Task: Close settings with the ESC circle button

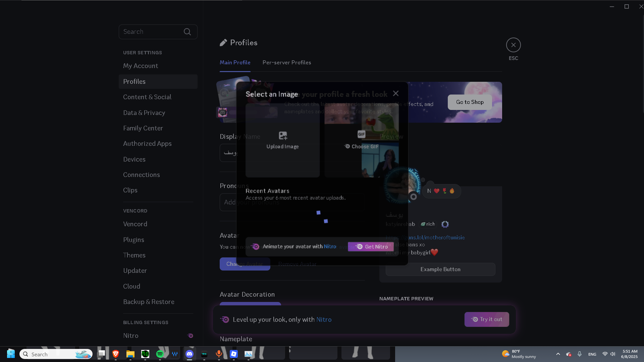Action: (x=513, y=45)
